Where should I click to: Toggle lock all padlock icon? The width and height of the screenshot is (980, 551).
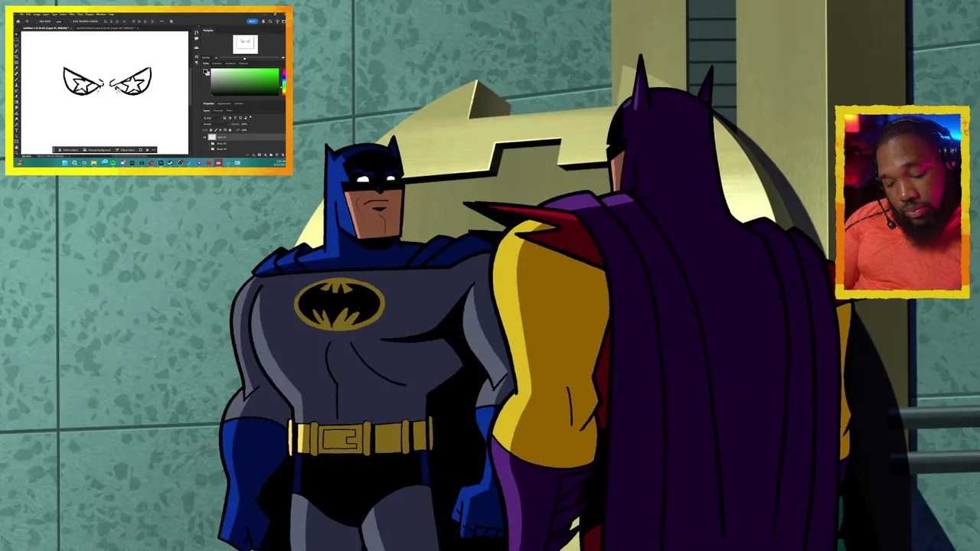coord(230,130)
